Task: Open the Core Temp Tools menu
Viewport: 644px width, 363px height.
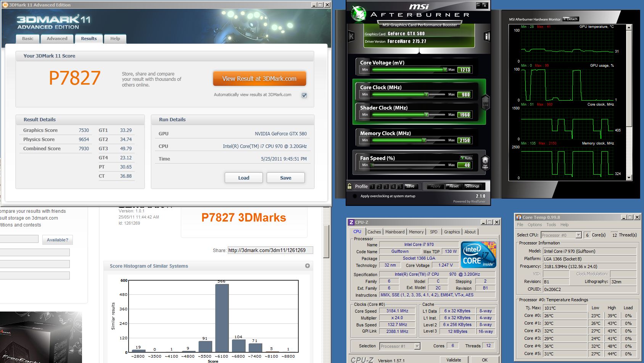Action: pyautogui.click(x=551, y=225)
